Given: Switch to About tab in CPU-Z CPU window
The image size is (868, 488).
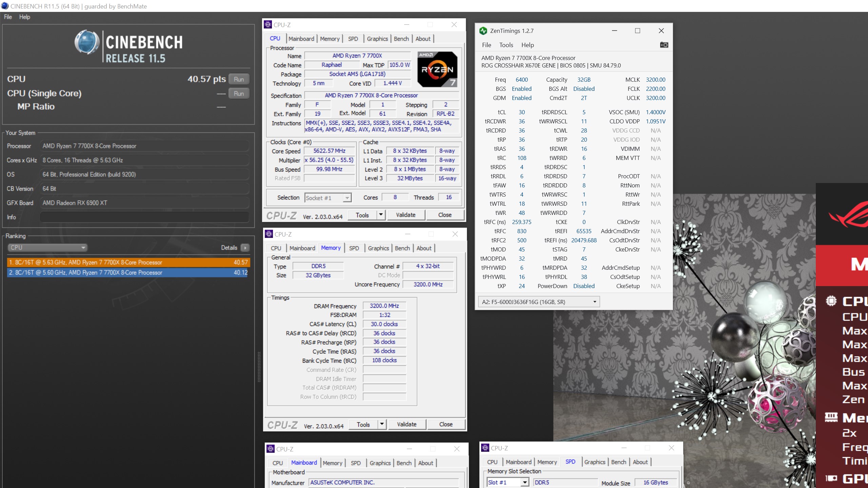Looking at the screenshot, I should 423,39.
